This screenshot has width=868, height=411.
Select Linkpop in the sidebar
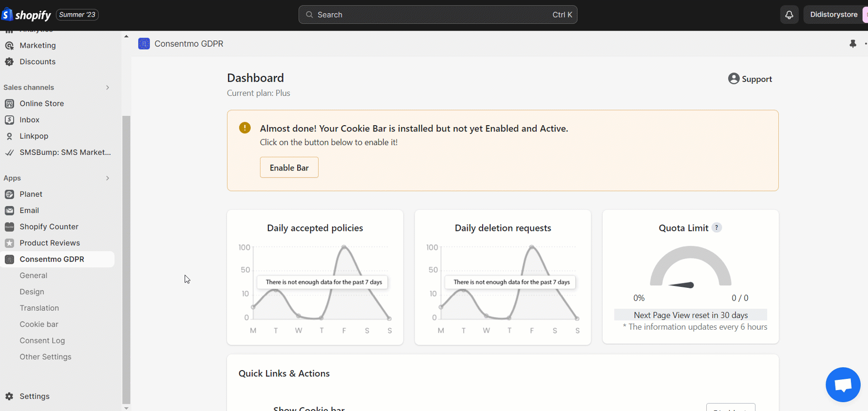[34, 136]
